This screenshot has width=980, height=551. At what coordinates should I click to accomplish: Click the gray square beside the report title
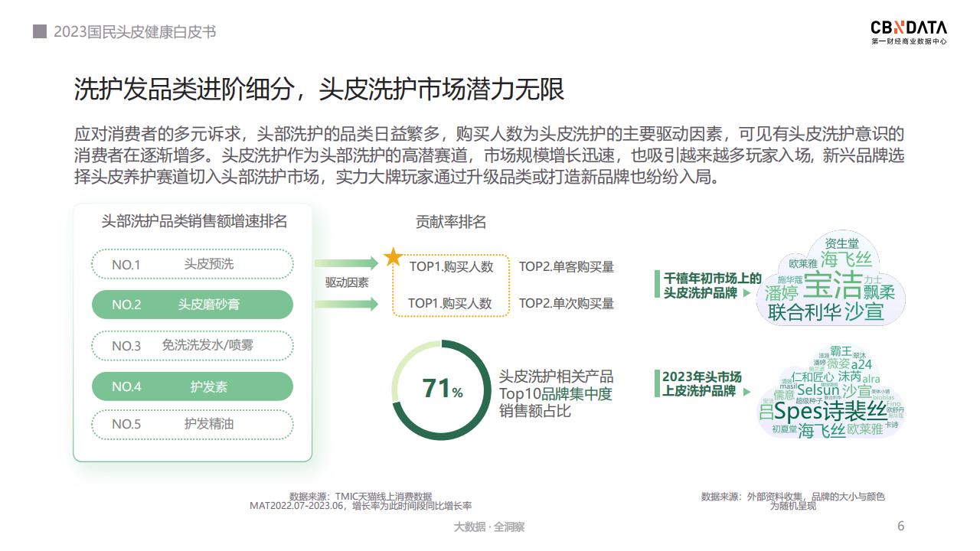[40, 31]
